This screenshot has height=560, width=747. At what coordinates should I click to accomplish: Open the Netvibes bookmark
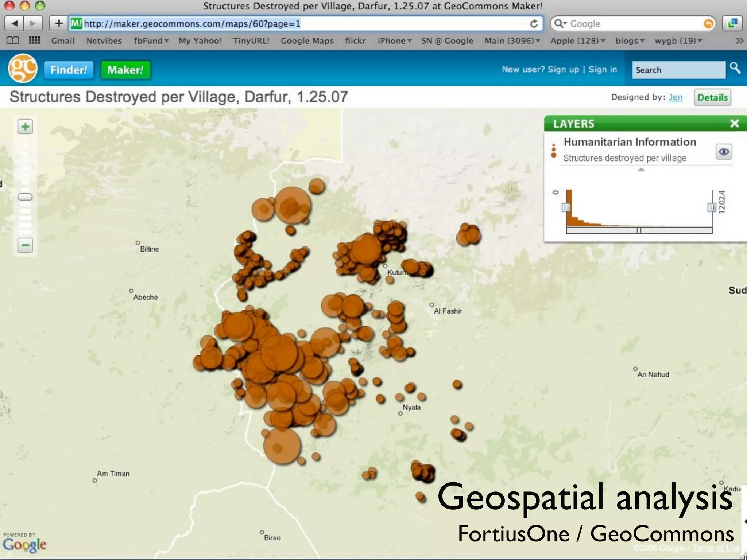(104, 40)
